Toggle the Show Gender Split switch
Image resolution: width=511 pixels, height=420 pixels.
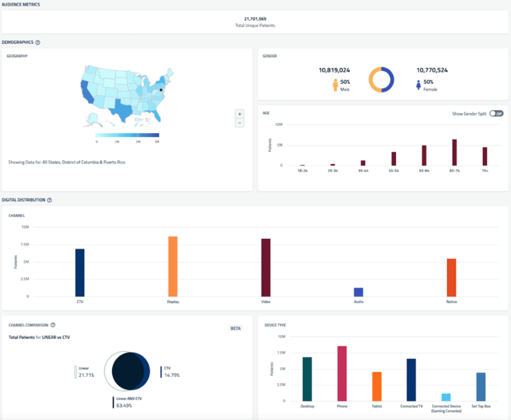coord(497,113)
